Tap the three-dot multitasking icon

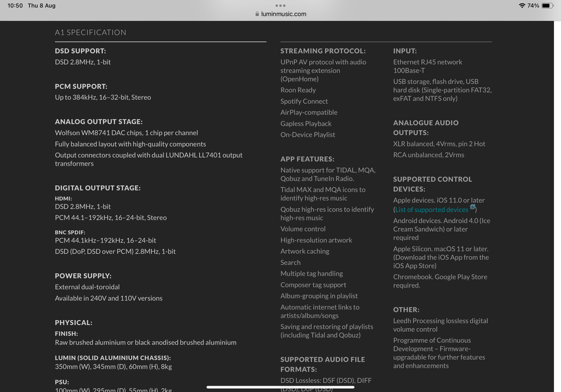click(x=280, y=5)
